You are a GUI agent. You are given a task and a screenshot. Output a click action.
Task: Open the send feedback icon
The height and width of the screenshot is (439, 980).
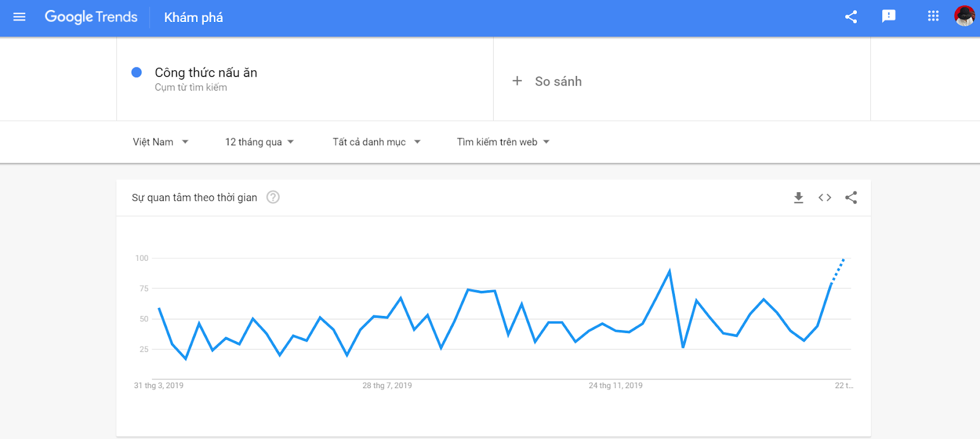pyautogui.click(x=889, y=17)
